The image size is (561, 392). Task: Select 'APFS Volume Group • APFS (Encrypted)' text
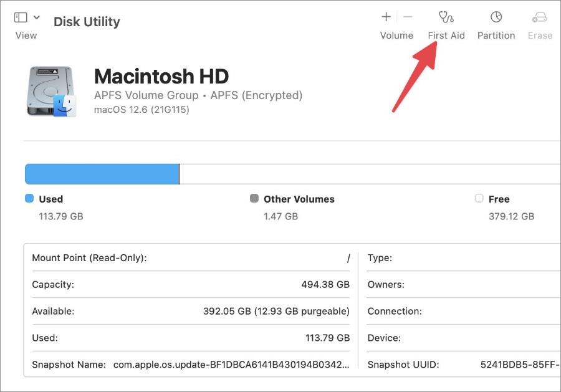pos(198,95)
